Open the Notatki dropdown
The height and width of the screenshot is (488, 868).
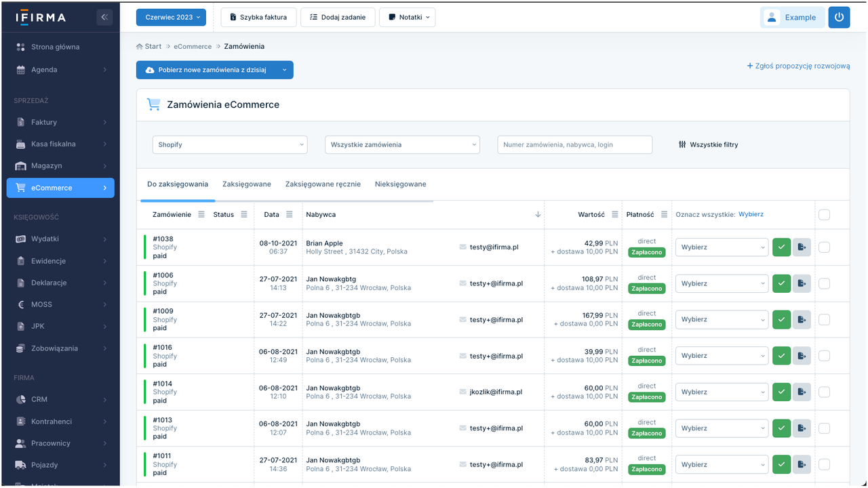(x=407, y=18)
